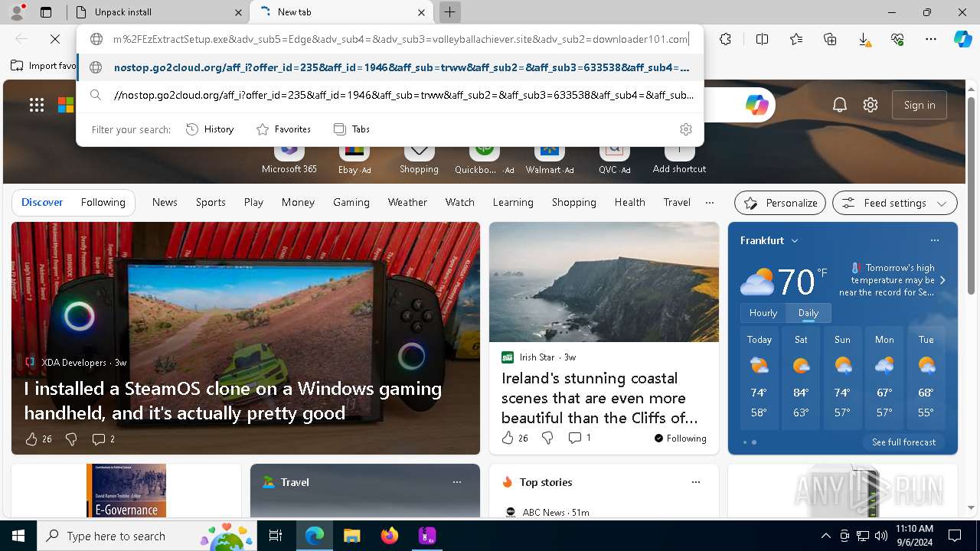Switch weather to Hourly view
Viewport: 980px width, 551px height.
tap(763, 313)
